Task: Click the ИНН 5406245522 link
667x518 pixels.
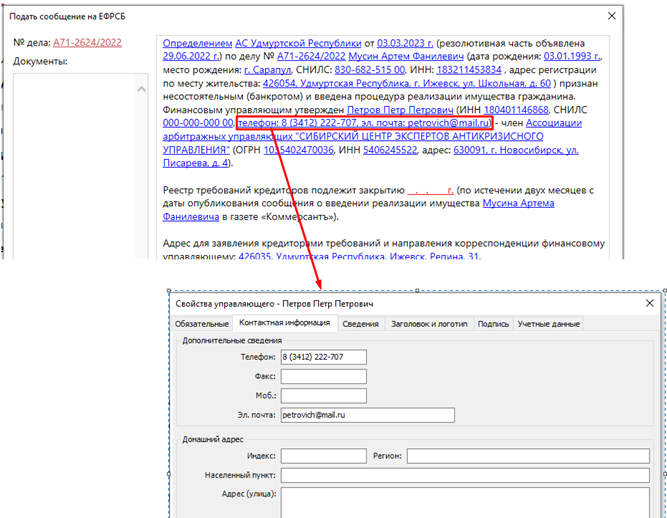Action: [390, 150]
